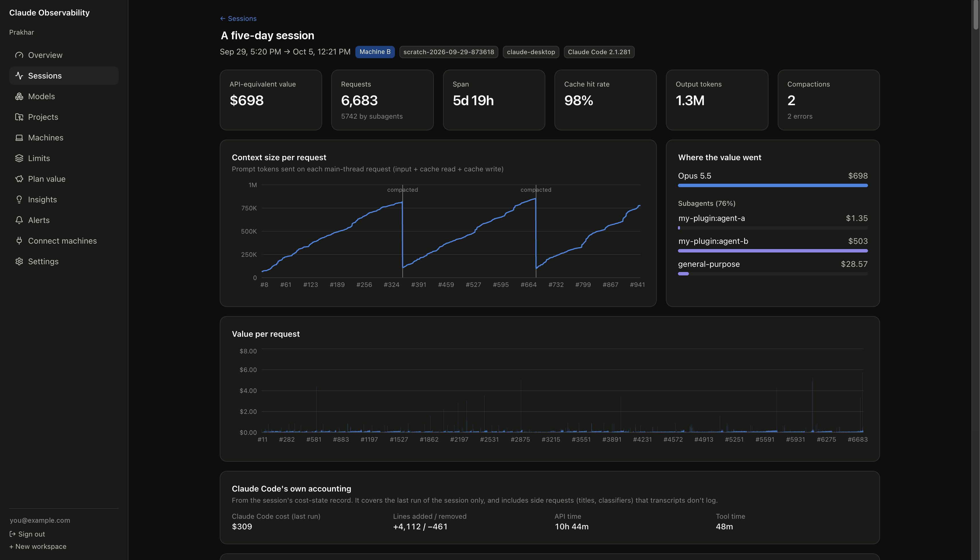Click the my-plugin:agent-a $1.35 amount

point(856,218)
